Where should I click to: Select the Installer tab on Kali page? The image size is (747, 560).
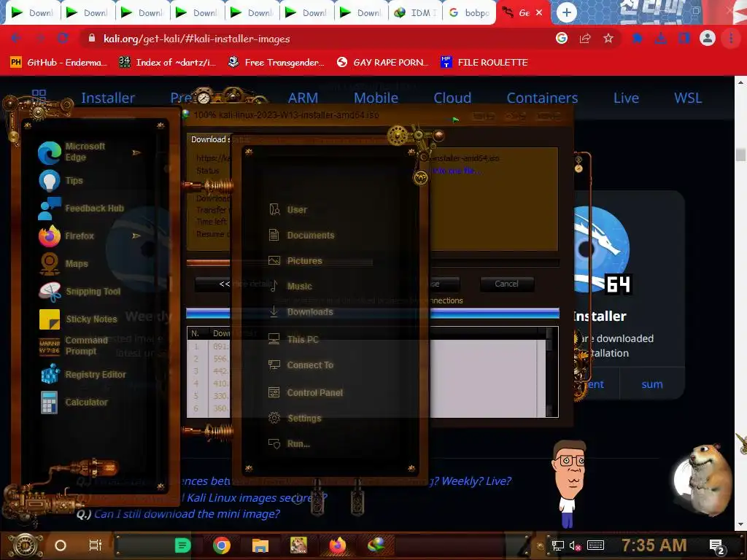pos(108,98)
